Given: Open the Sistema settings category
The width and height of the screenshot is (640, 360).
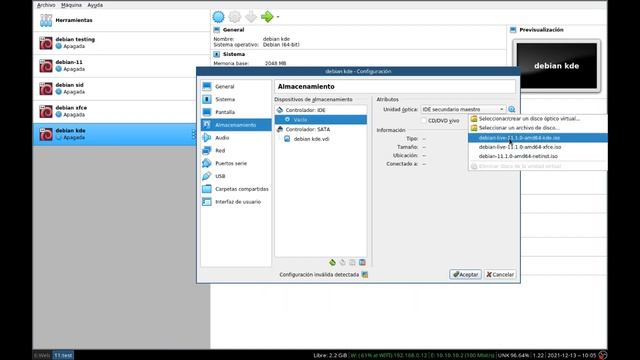Looking at the screenshot, I should coord(236,99).
